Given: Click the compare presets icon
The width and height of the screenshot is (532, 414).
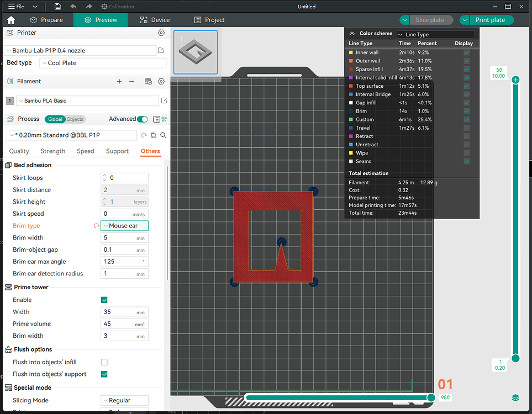Looking at the screenshot, I should click(165, 119).
